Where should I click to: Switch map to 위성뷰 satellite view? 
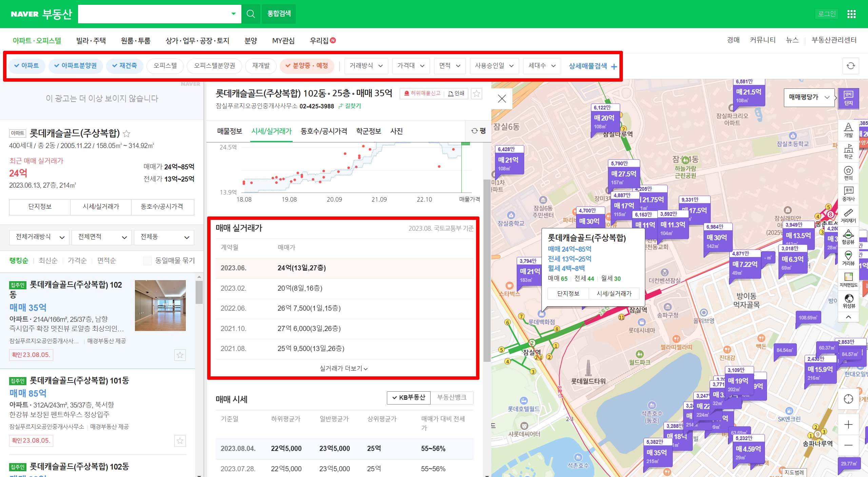pyautogui.click(x=848, y=300)
